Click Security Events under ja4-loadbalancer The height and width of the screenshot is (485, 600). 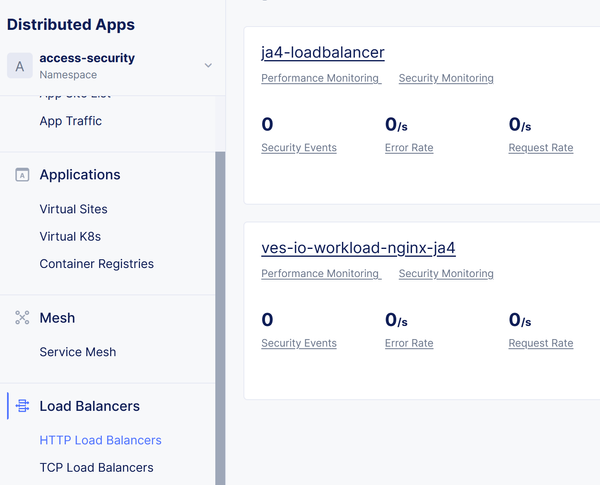pos(298,148)
